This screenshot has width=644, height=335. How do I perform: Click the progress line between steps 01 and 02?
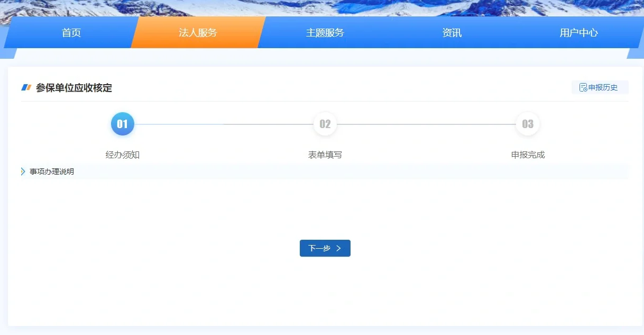pos(223,124)
